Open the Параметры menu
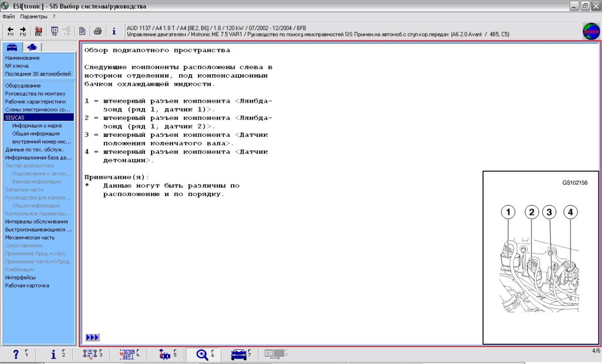 tap(34, 17)
